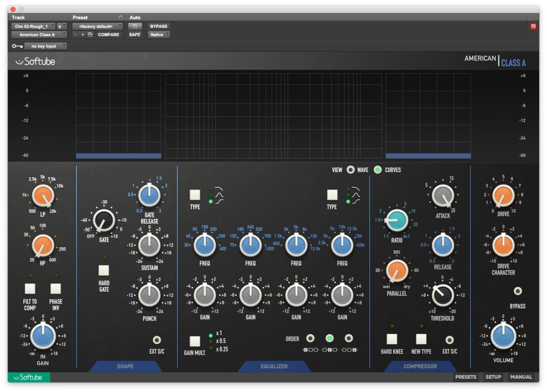
Task: Enable EXT S/C in the Shape section
Action: coord(157,340)
